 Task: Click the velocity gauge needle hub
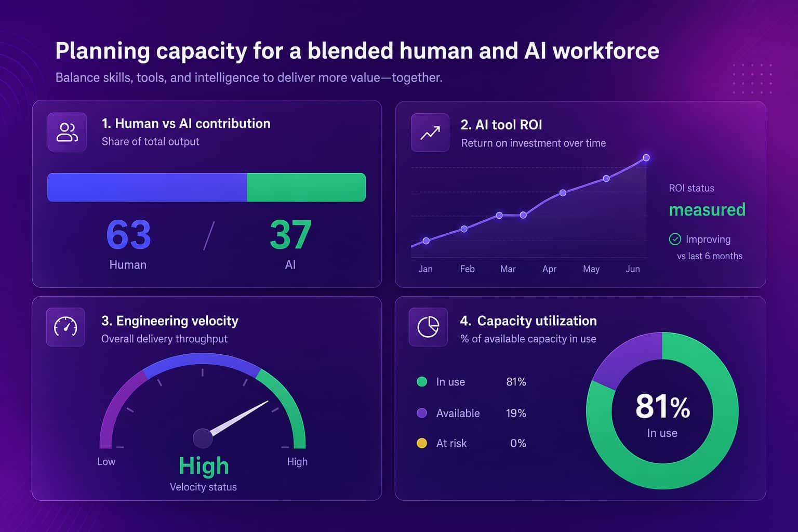[x=203, y=438]
